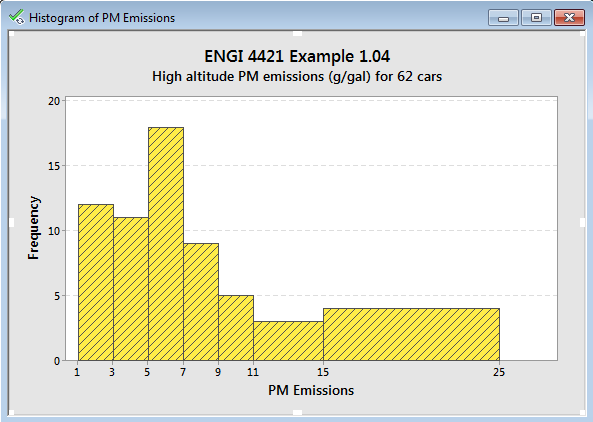Select the High altitude PM emissions subtitle

(x=297, y=77)
